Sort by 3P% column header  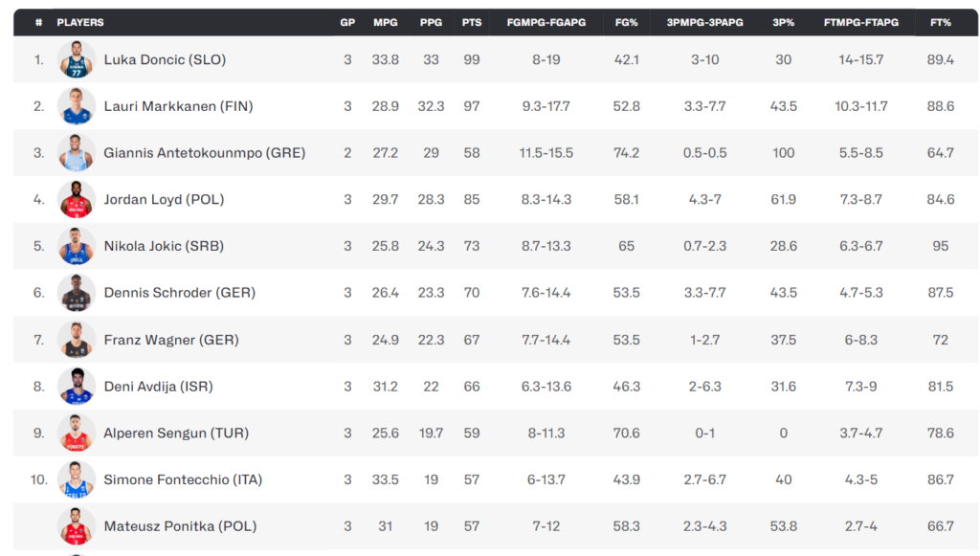point(783,23)
